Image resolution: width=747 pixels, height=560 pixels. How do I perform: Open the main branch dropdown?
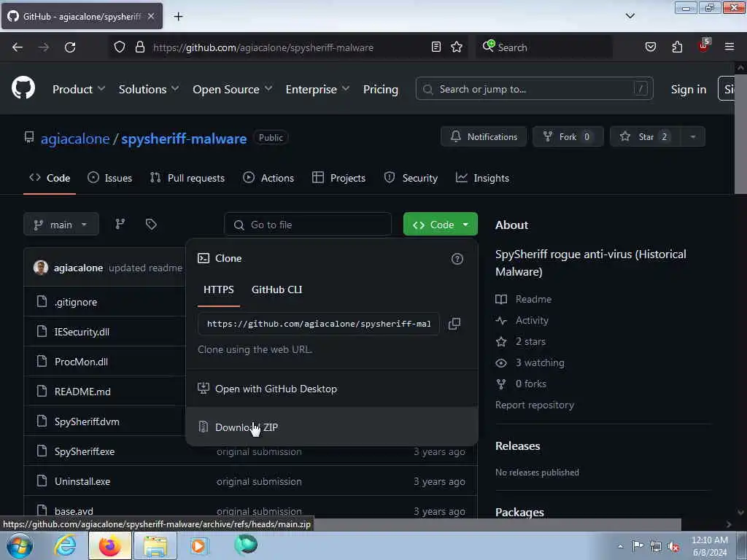(61, 224)
